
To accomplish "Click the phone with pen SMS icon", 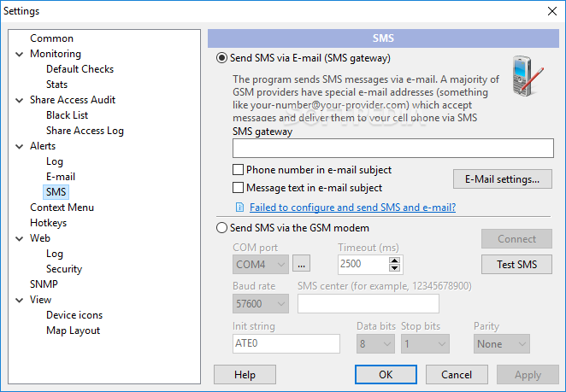I will pyautogui.click(x=528, y=76).
